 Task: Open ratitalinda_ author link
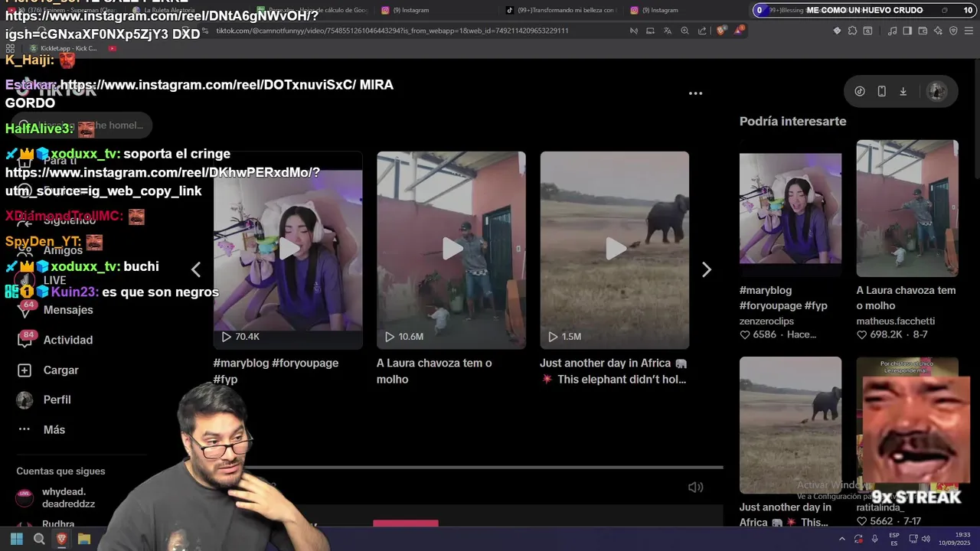coord(880,507)
